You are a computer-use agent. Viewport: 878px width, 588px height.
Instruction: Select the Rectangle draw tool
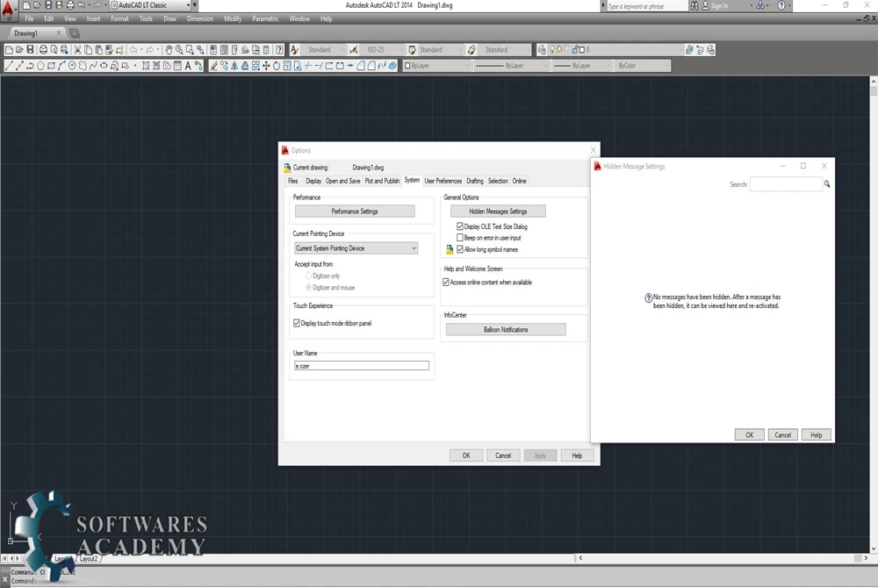52,66
